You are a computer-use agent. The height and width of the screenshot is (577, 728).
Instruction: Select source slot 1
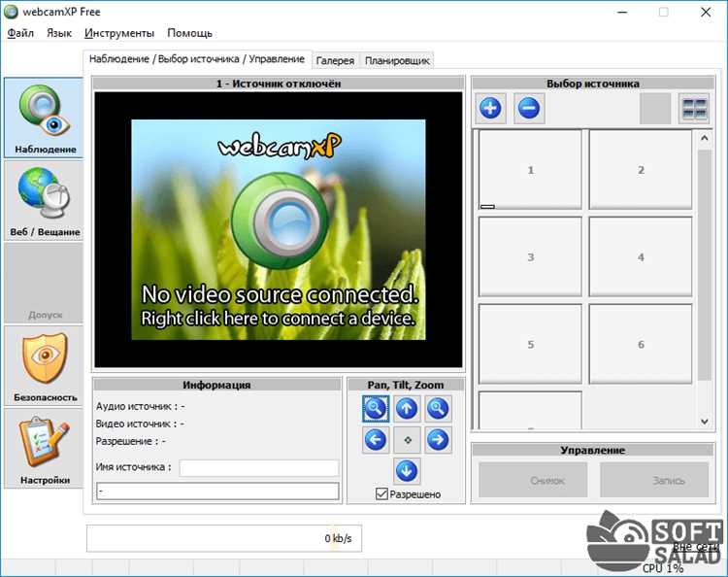530,170
